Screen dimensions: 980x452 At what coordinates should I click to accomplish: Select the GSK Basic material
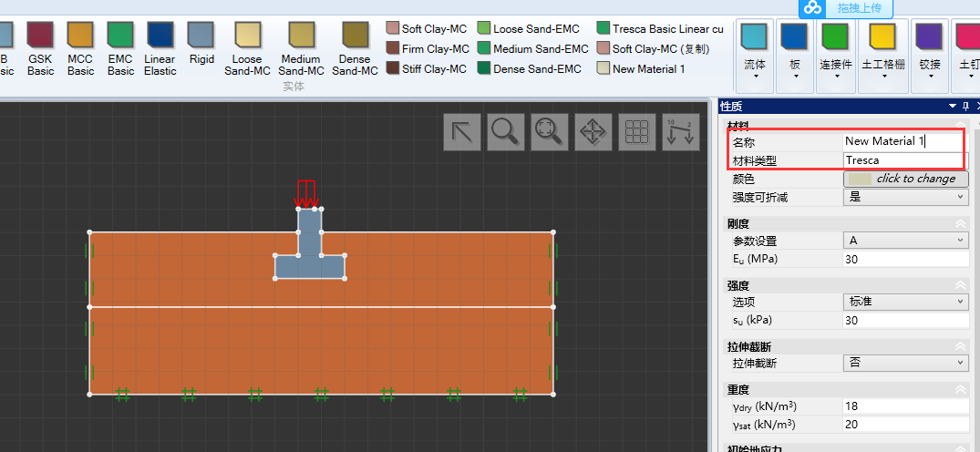(x=41, y=49)
